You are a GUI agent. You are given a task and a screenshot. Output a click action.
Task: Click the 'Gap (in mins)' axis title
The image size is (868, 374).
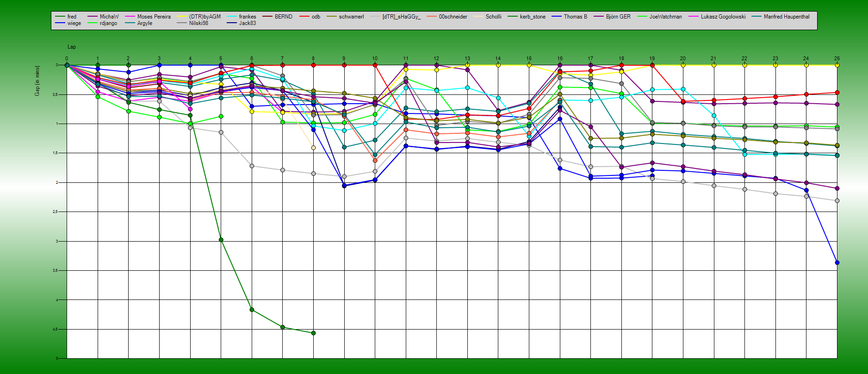point(37,81)
